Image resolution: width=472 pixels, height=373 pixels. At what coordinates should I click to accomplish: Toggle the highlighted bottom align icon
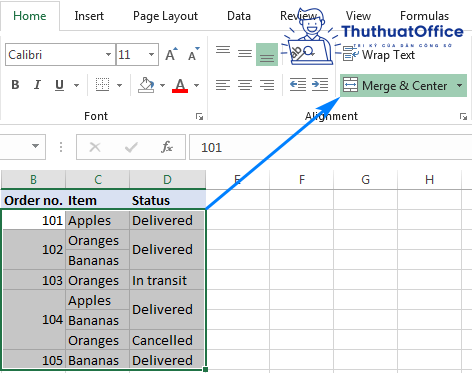(267, 55)
